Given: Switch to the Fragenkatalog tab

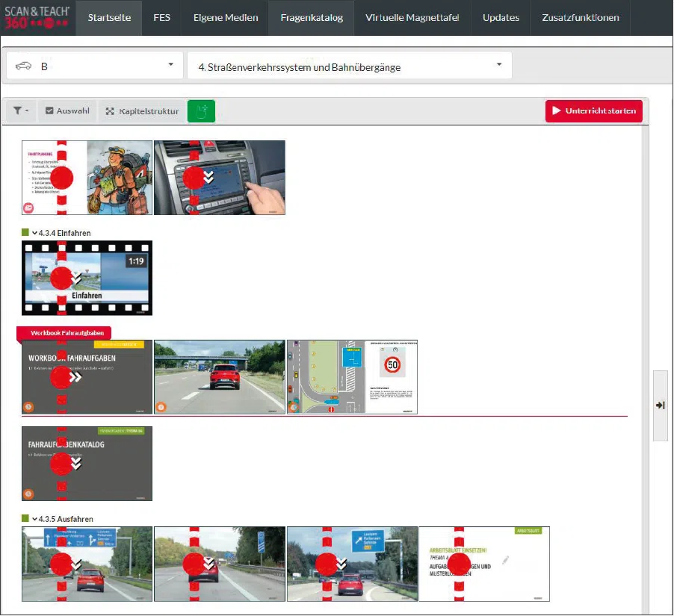Looking at the screenshot, I should [x=312, y=18].
